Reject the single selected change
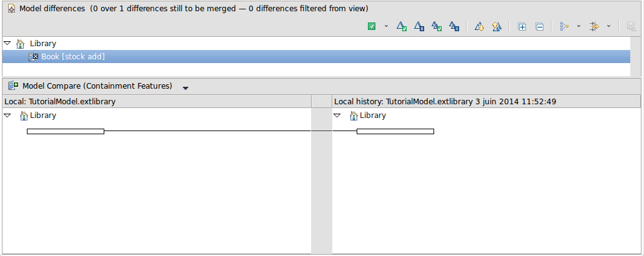Screen dimensions: 644x256 420,27
